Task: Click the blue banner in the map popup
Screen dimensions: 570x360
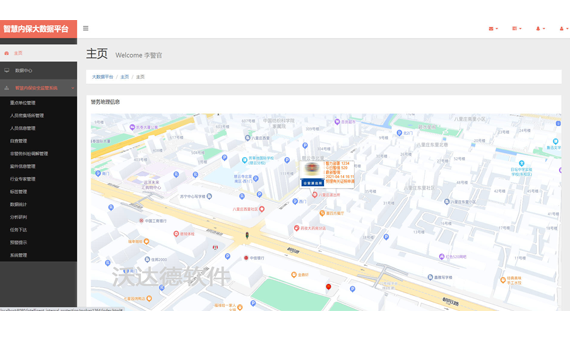Action: click(x=313, y=183)
